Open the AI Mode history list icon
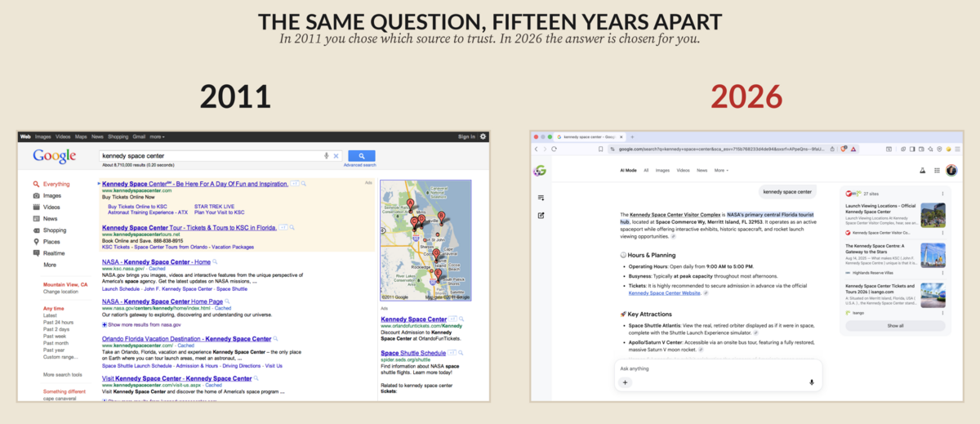The width and height of the screenshot is (980, 424). pos(541,198)
